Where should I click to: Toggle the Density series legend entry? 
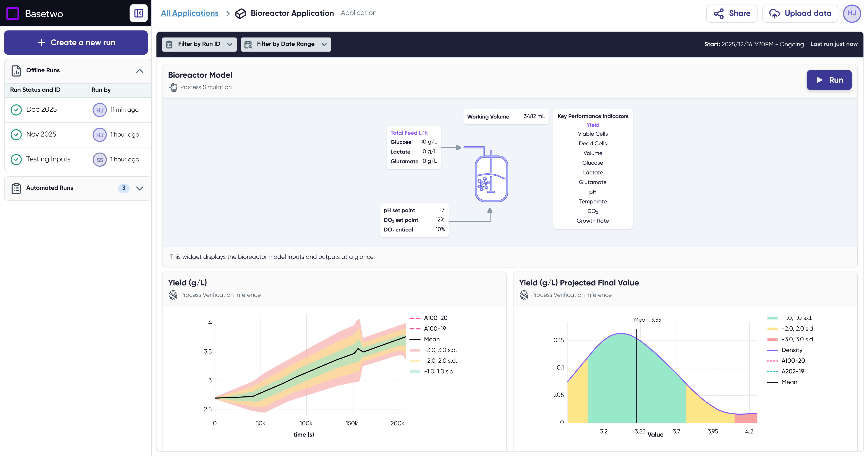tap(792, 350)
